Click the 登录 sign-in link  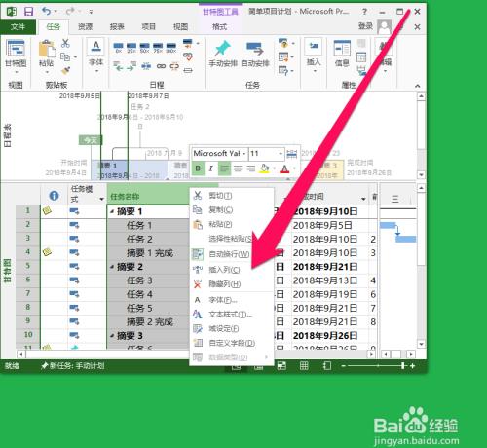[365, 26]
